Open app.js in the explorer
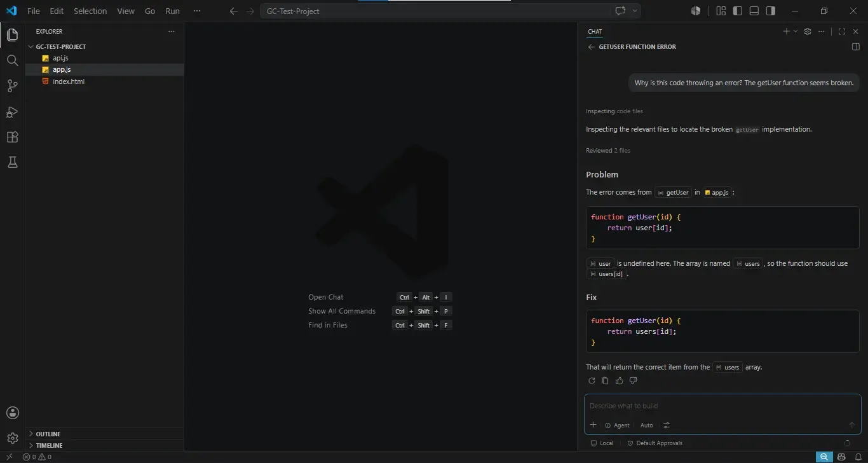 point(104,69)
